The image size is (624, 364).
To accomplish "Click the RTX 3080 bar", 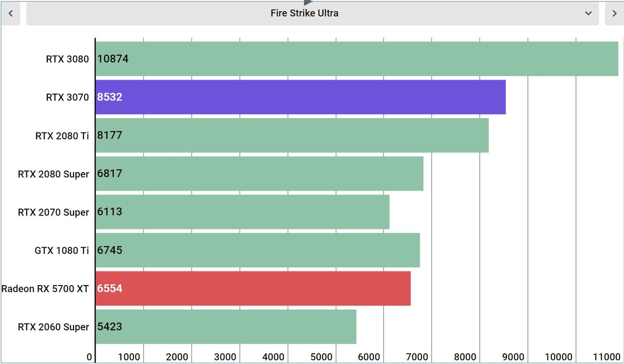I will click(357, 59).
